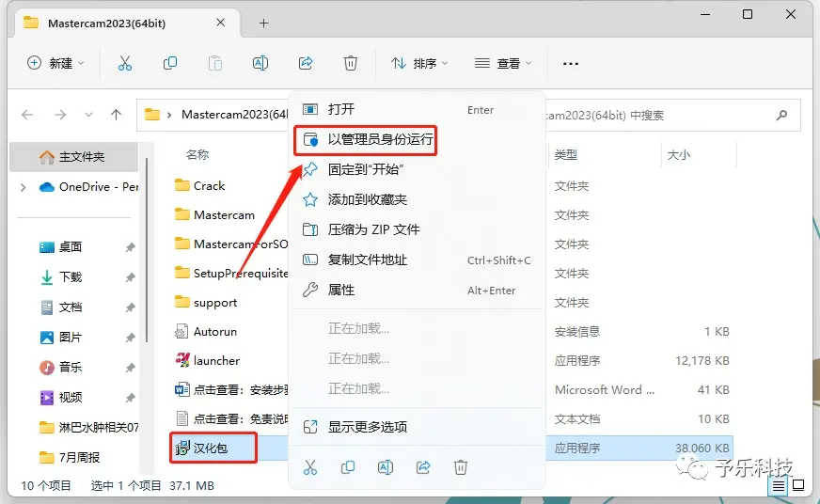Switch to large icons view in status bar
The width and height of the screenshot is (820, 504).
[798, 485]
